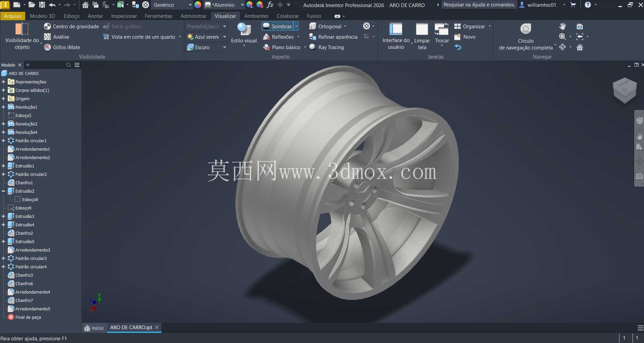The height and width of the screenshot is (343, 644).
Task: Collapse the Extrusão2 node
Action: pyautogui.click(x=3, y=191)
